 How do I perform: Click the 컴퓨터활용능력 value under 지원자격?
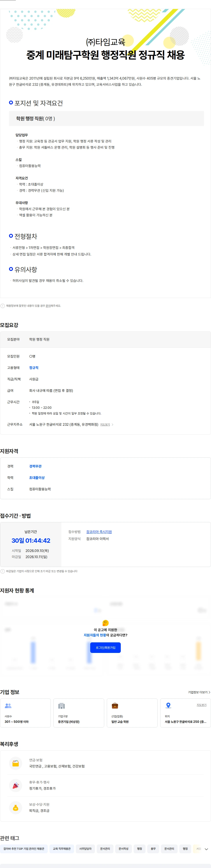click(40, 489)
